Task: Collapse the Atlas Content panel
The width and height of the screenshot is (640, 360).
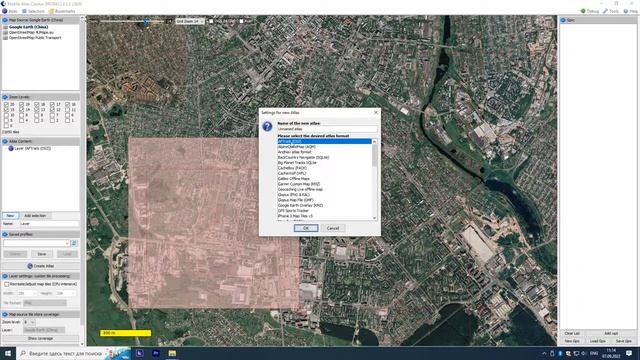Action: click(x=5, y=141)
